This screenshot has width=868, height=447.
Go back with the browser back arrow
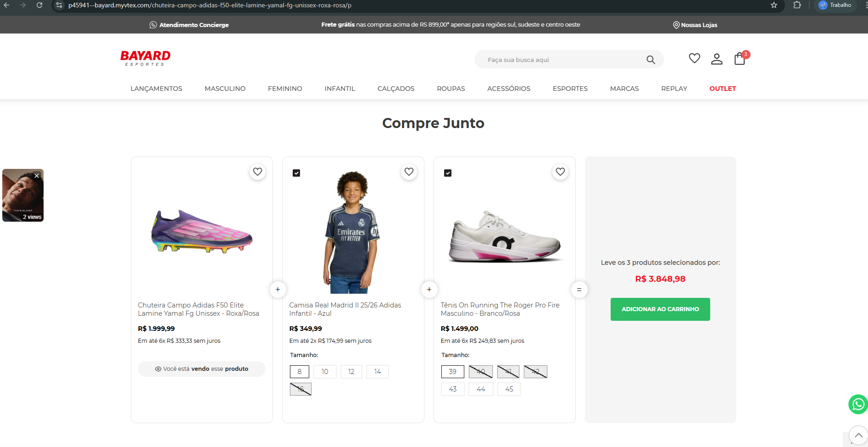click(6, 5)
